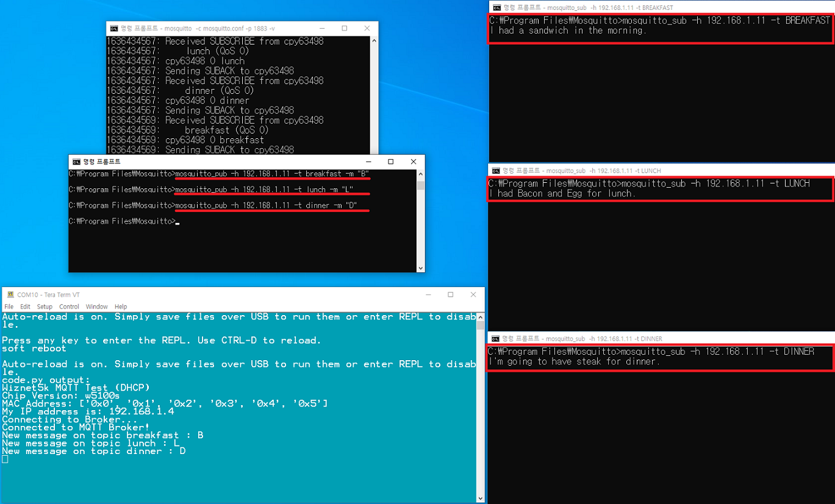This screenshot has height=504, width=835.
Task: Click the 'soft reboot' line in Tera Term
Action: [34, 348]
